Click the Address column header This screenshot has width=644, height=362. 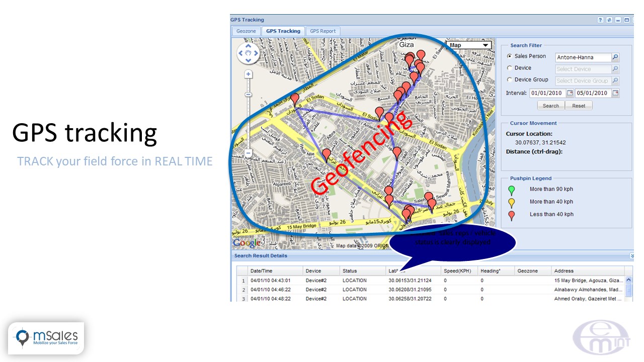(x=588, y=271)
